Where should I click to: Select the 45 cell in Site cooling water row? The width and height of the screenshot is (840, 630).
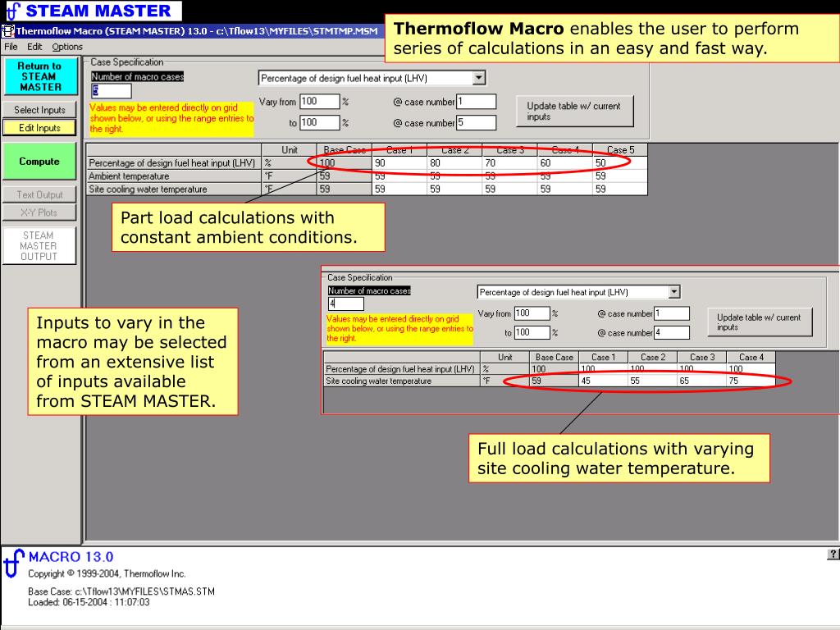604,381
